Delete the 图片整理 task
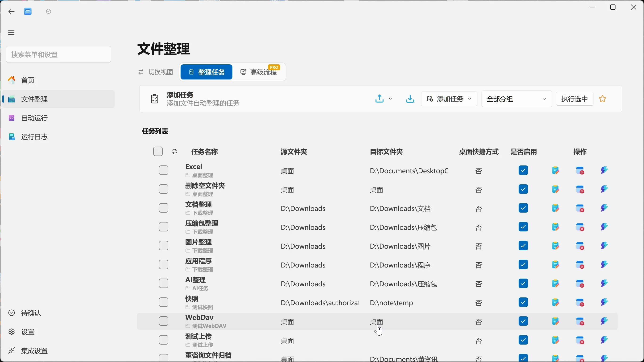This screenshot has height=362, width=644. coord(580,246)
